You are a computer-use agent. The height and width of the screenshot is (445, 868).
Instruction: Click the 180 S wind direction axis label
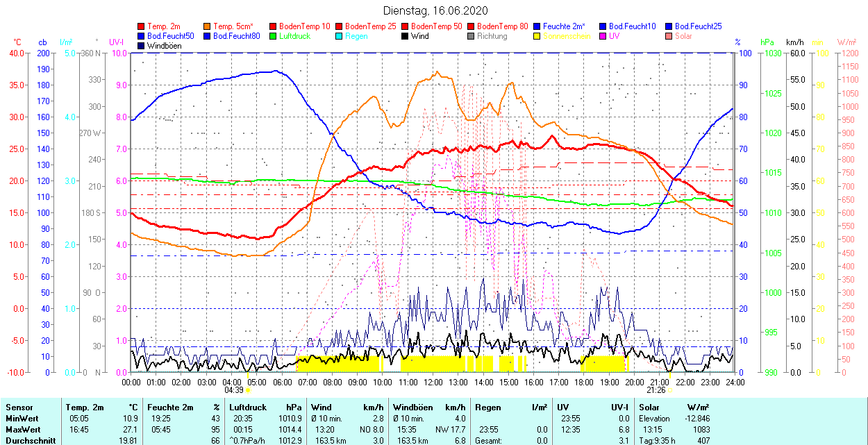92,212
